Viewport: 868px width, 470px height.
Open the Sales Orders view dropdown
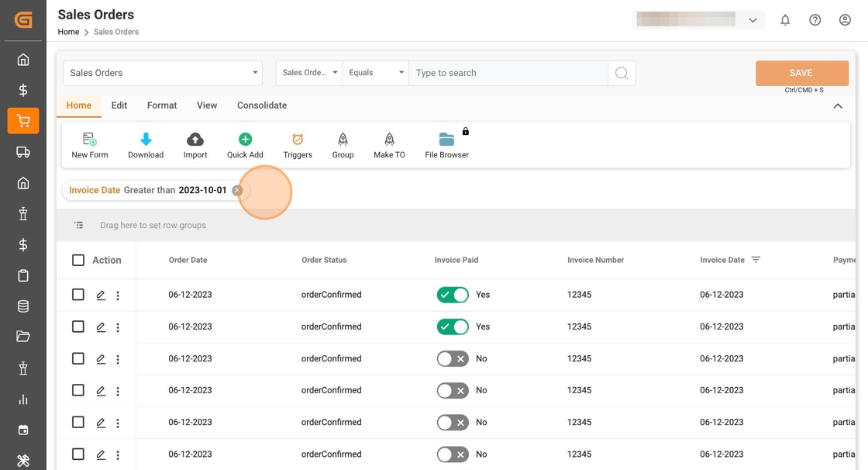pyautogui.click(x=163, y=73)
